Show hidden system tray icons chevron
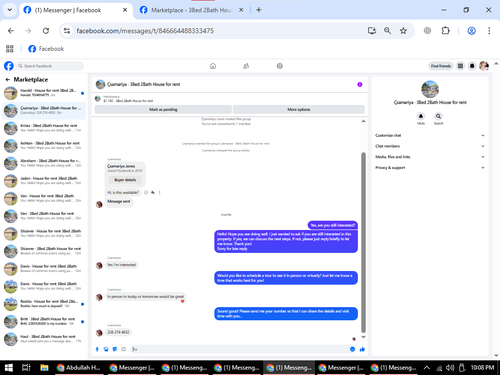Image resolution: width=500 pixels, height=375 pixels. click(427, 368)
